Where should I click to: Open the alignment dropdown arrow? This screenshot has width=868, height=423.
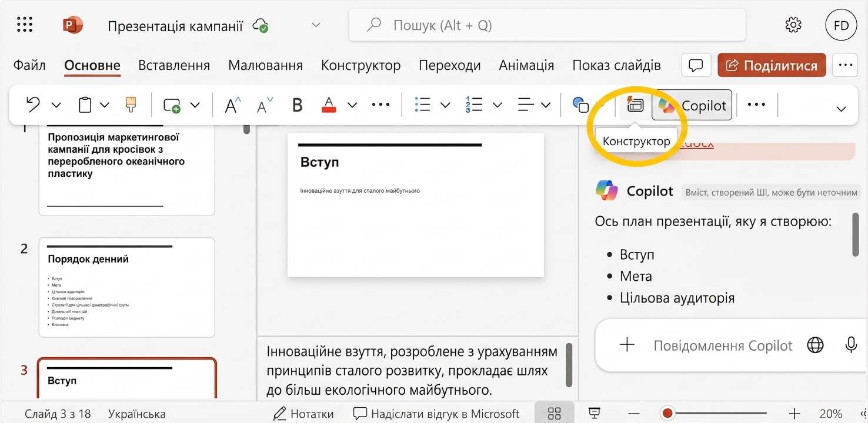[546, 105]
